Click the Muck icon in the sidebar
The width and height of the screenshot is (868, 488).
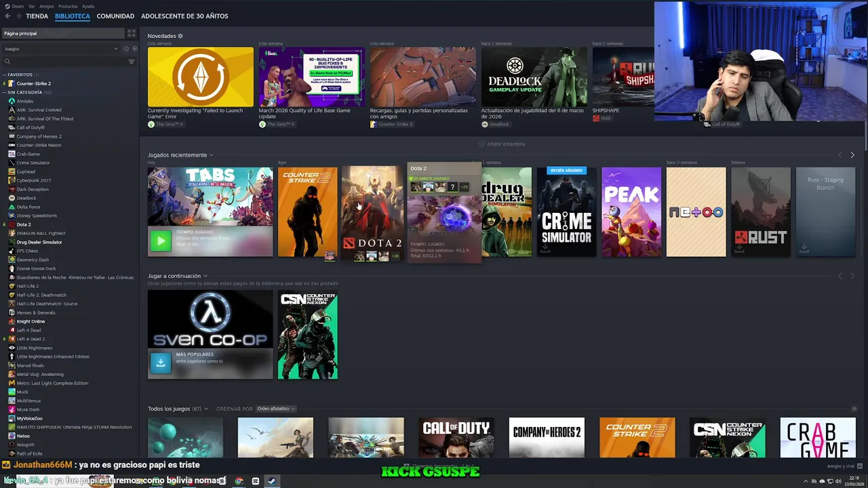click(12, 392)
